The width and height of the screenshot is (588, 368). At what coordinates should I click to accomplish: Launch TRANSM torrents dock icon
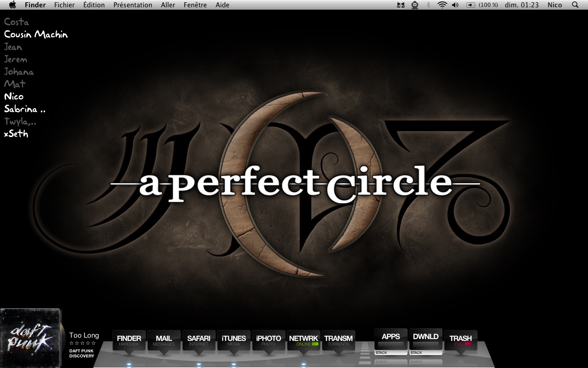pyautogui.click(x=339, y=341)
